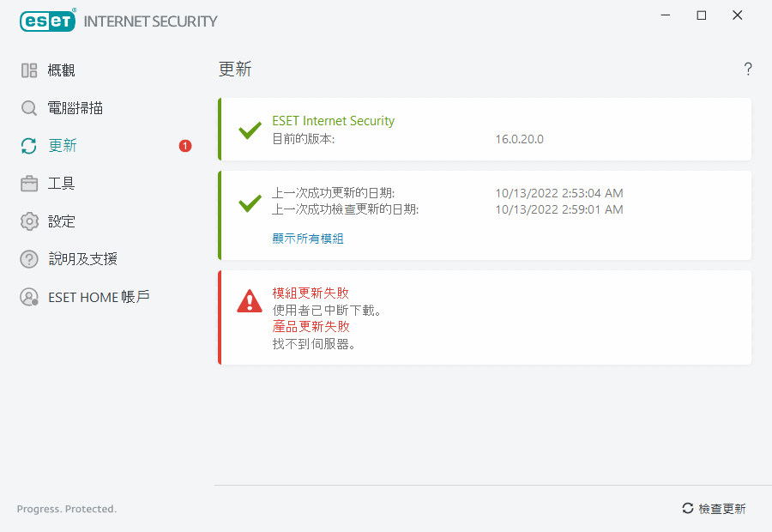Open the 設定 gear settings icon
Screen dimensions: 772x532
pos(28,221)
